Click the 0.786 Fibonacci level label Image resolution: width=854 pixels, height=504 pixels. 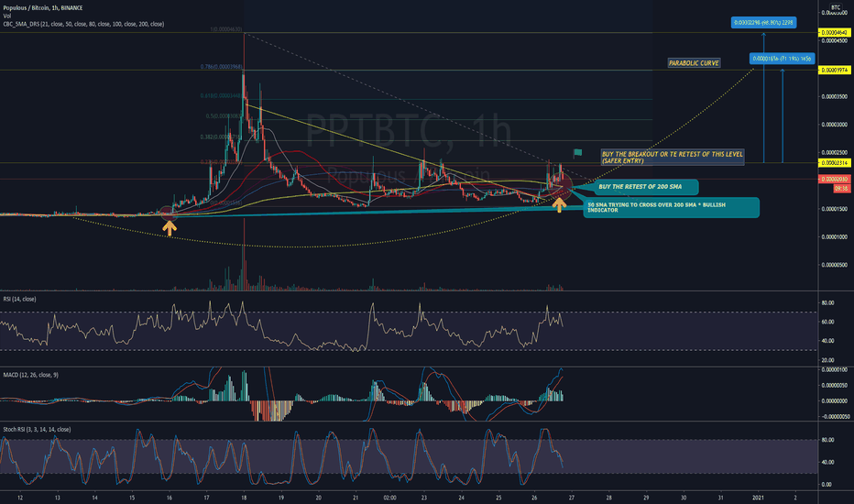pyautogui.click(x=221, y=67)
